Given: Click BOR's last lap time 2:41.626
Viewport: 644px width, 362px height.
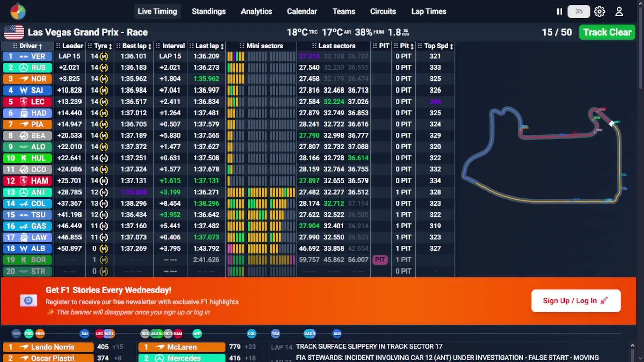Looking at the screenshot, I should (206, 260).
